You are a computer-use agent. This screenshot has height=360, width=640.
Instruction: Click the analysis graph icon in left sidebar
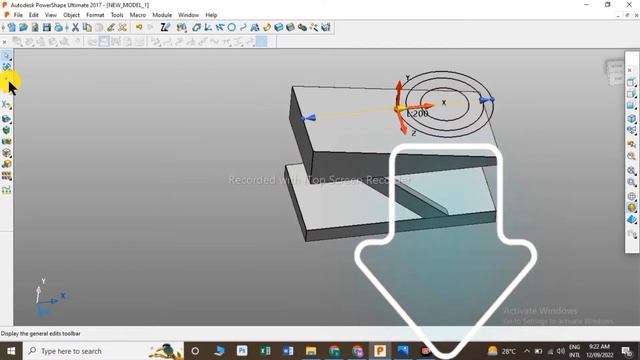point(6,190)
